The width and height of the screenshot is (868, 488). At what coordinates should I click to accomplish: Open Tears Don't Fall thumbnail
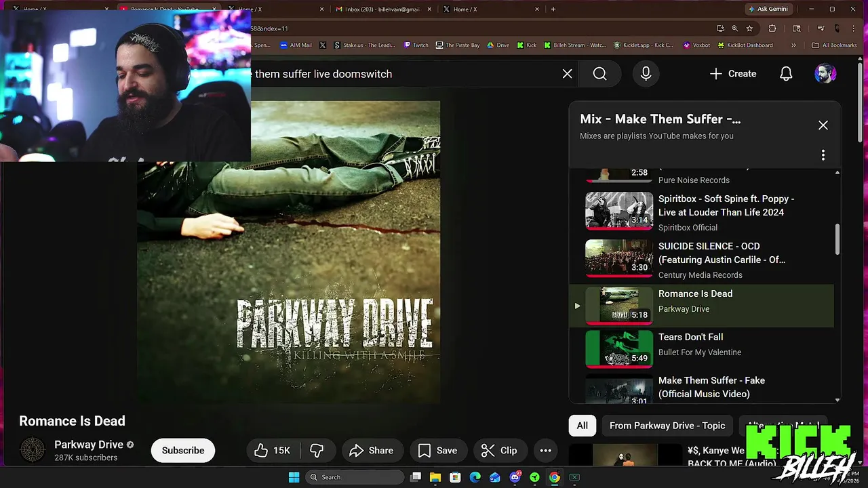coord(619,348)
